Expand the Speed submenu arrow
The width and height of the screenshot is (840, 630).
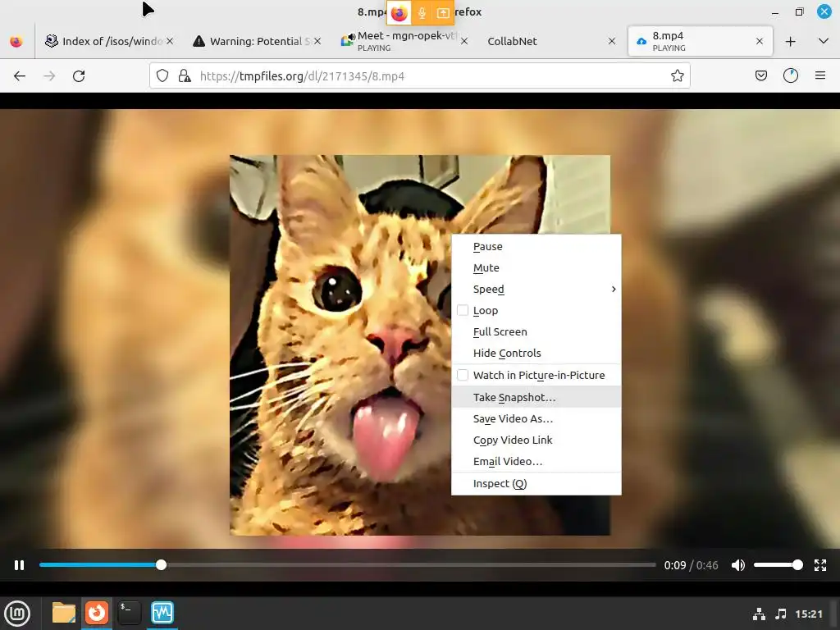pos(614,290)
